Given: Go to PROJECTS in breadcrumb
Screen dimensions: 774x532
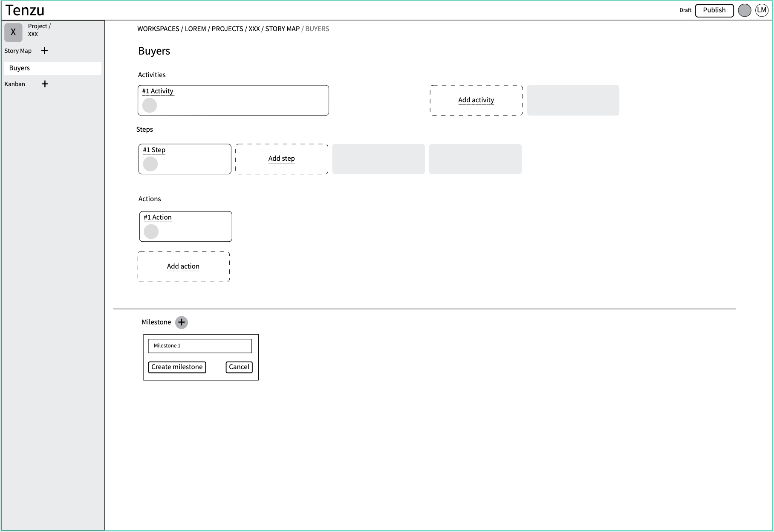Looking at the screenshot, I should coord(228,29).
